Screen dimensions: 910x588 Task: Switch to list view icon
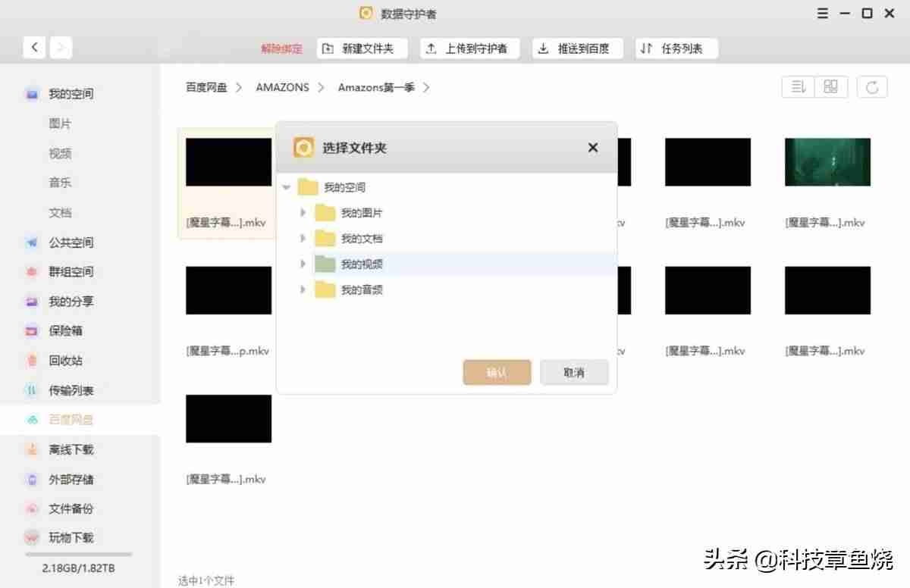point(799,87)
